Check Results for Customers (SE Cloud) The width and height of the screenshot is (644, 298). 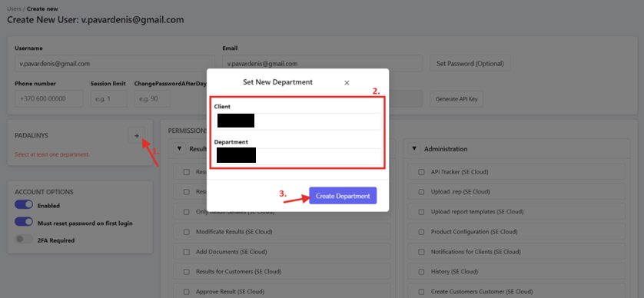click(187, 272)
